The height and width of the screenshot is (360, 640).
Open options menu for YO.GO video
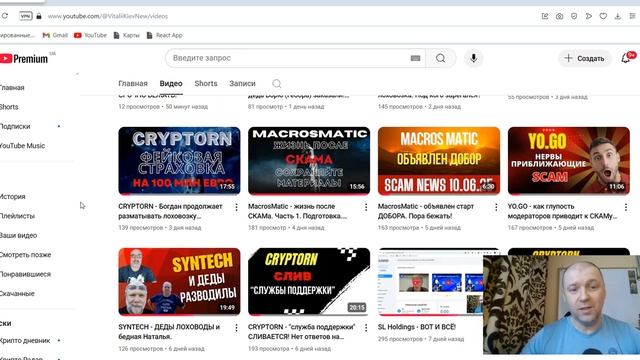626,207
